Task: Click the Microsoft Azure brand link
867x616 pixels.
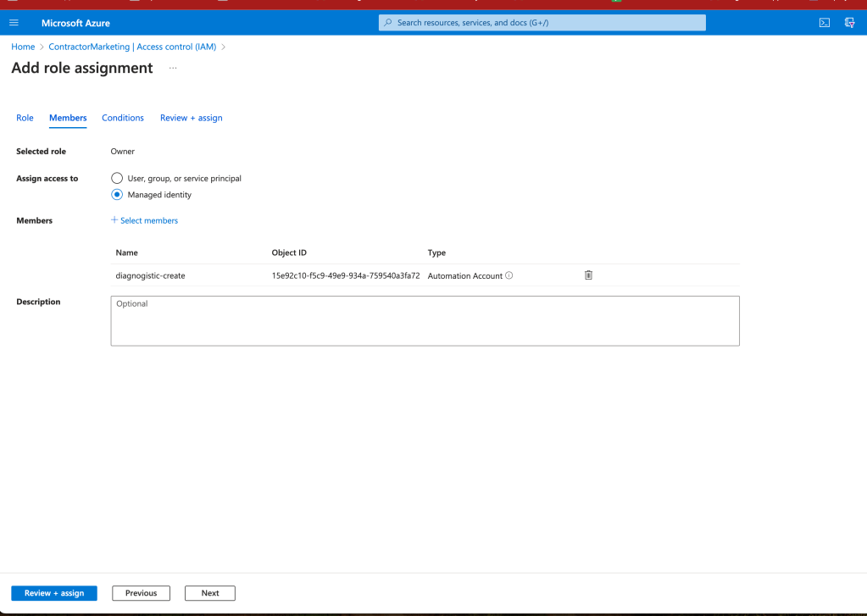Action: point(75,23)
